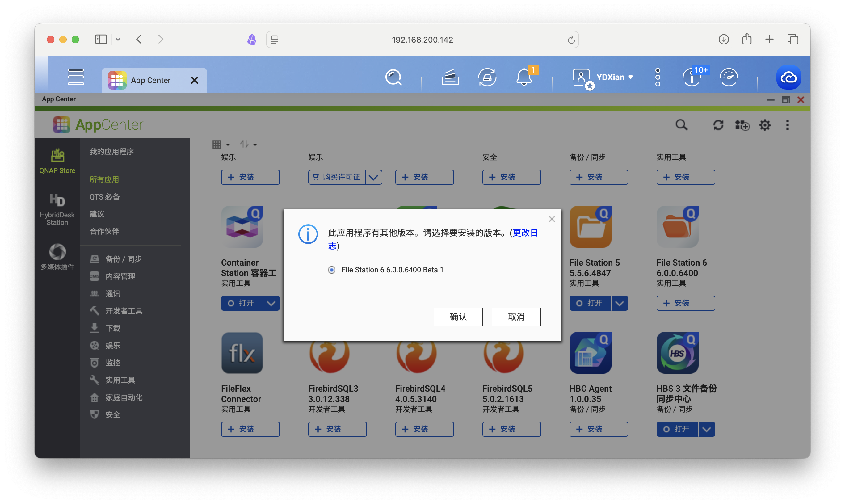Select the 开发者工具 sidebar category
This screenshot has height=504, width=845.
pos(116,311)
